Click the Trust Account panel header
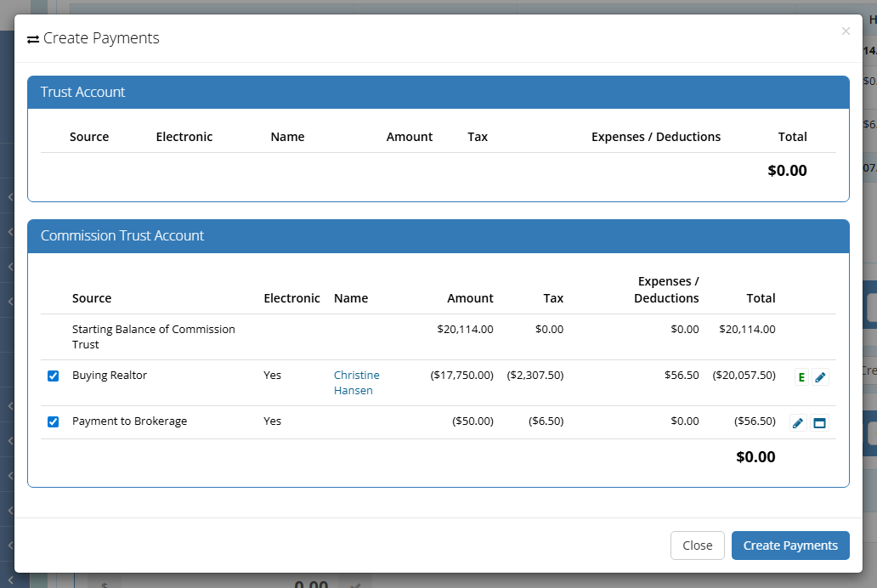Viewport: 877px width, 588px height. click(438, 93)
